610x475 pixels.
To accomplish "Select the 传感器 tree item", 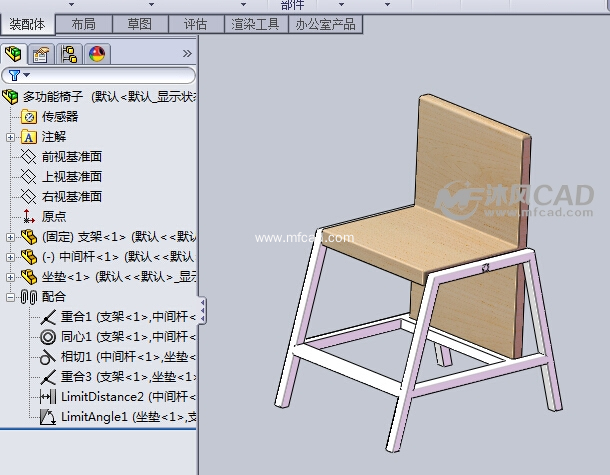I will 60,116.
